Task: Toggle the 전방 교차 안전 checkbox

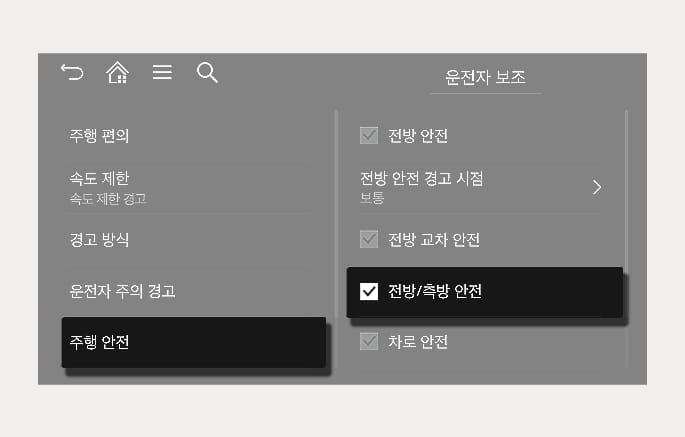Action: click(369, 239)
